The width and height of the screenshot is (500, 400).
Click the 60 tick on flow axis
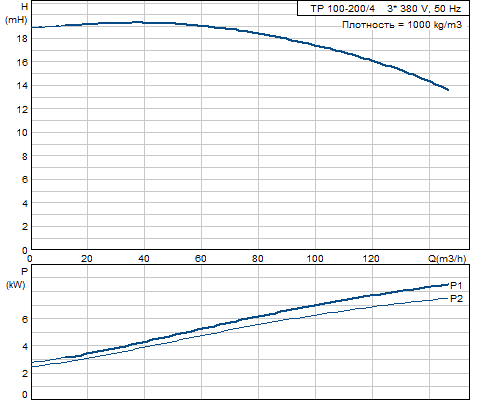[201, 259]
